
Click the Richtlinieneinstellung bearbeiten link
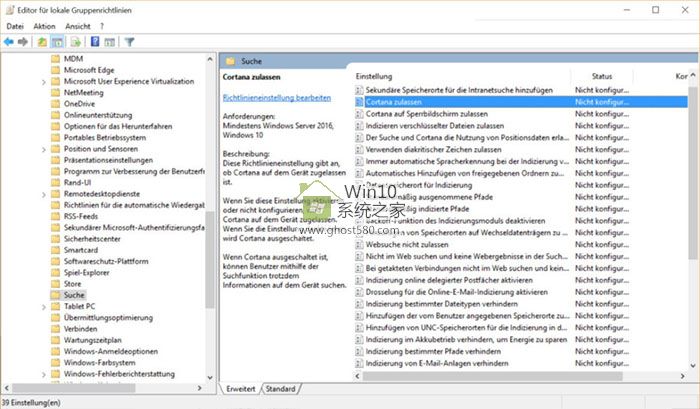[x=277, y=98]
